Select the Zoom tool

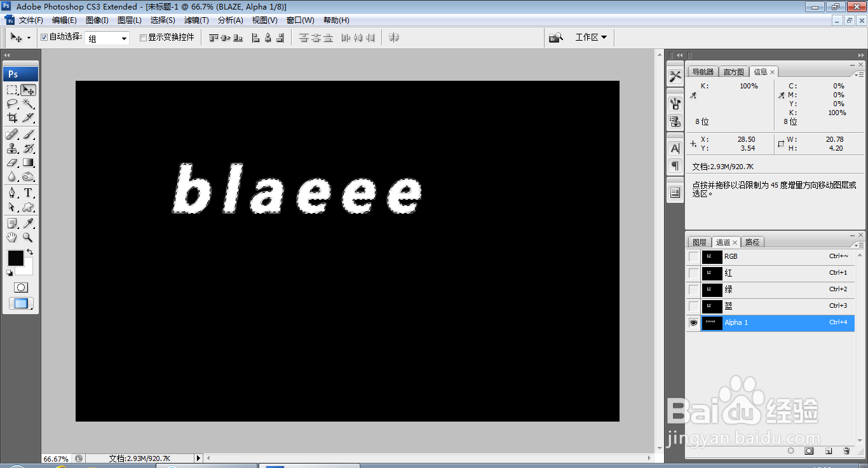coord(28,237)
